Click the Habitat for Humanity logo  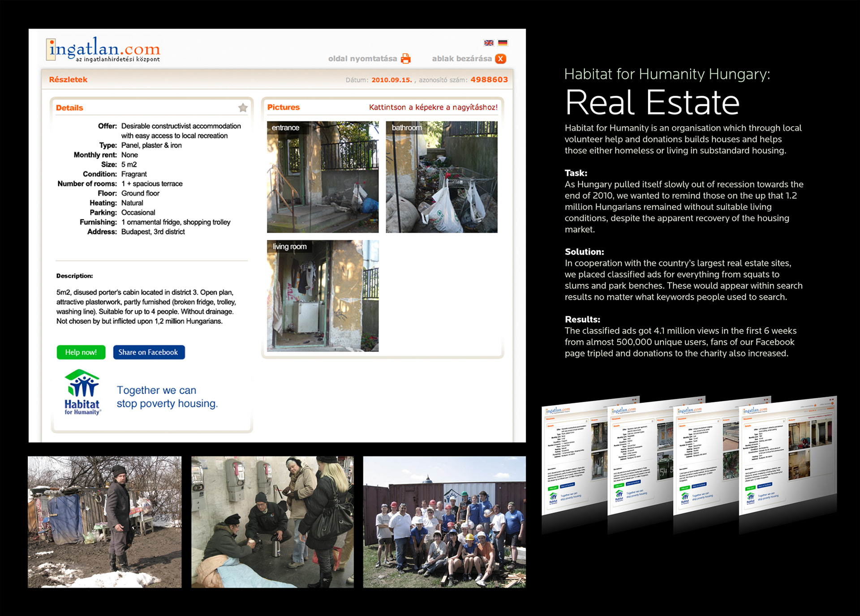click(82, 392)
